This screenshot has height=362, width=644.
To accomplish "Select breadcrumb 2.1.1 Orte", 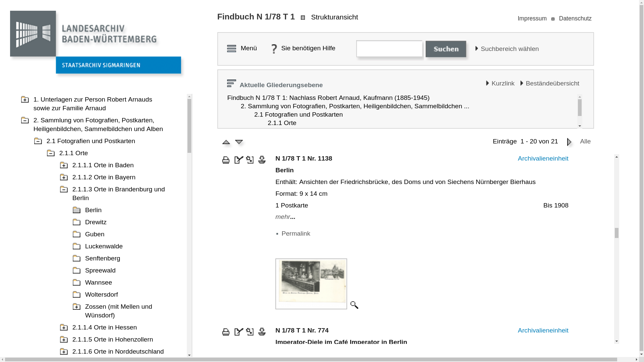I will 282,123.
